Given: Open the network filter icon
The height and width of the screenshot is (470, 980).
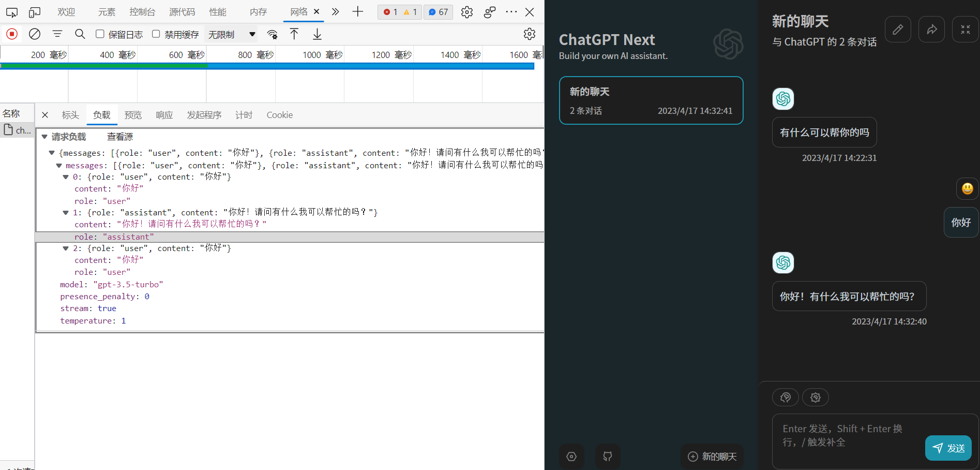Looking at the screenshot, I should click(57, 34).
